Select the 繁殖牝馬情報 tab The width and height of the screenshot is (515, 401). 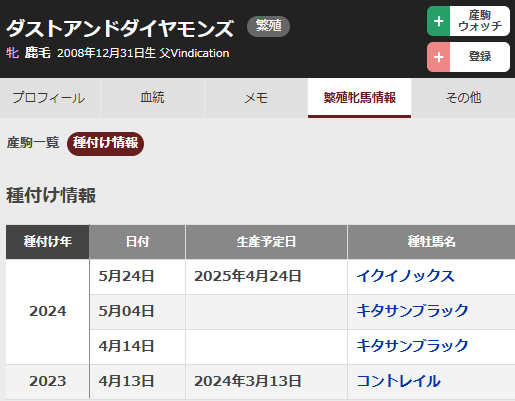(x=359, y=98)
